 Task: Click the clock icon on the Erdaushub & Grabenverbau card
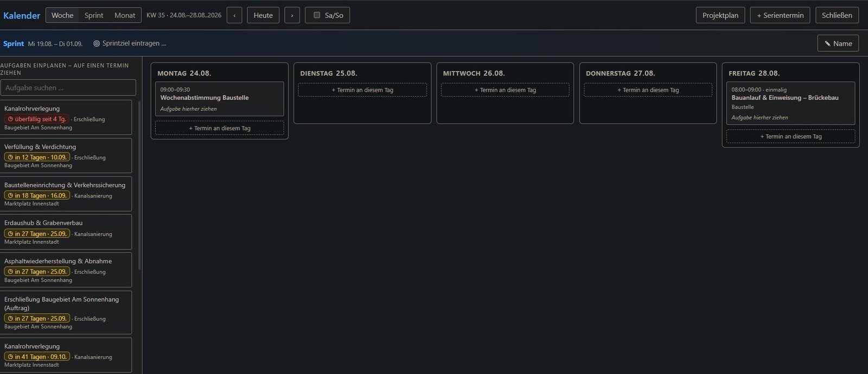tap(10, 234)
